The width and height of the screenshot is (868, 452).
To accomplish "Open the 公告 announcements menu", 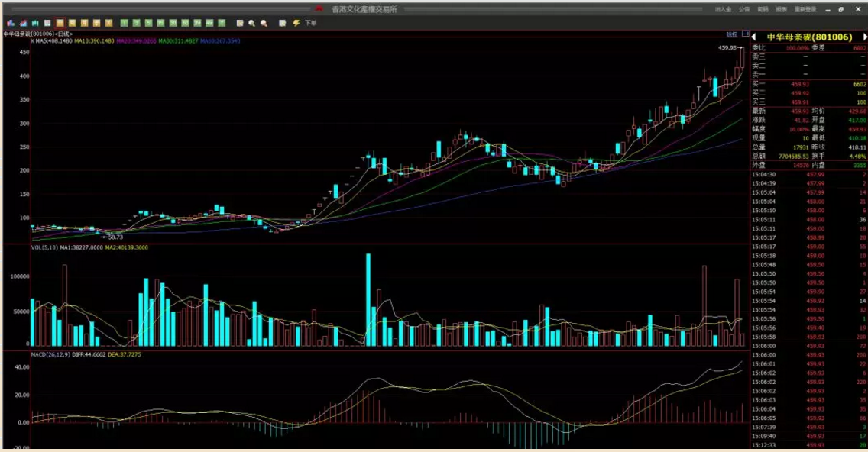I will coord(744,9).
